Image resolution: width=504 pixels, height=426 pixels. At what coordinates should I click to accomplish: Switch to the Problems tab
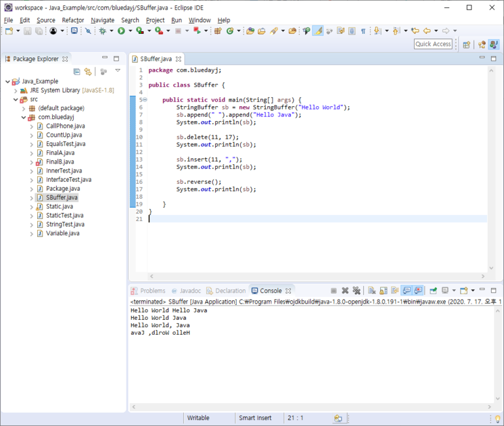pyautogui.click(x=148, y=291)
